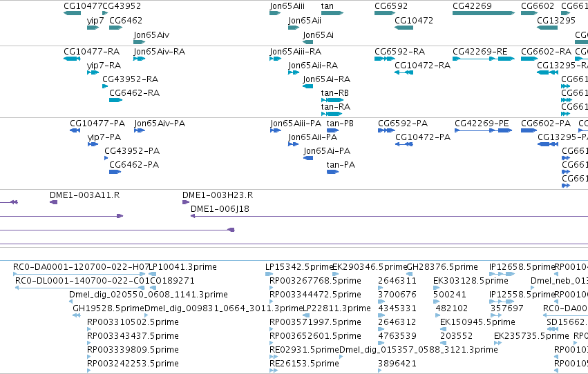The width and height of the screenshot is (588, 374).
Task: Select the LP10041.3prime EST
Action: pyautogui.click(x=152, y=274)
